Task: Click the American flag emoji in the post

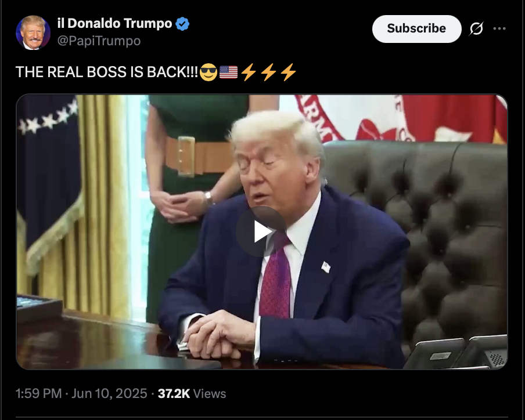Action: pyautogui.click(x=228, y=73)
